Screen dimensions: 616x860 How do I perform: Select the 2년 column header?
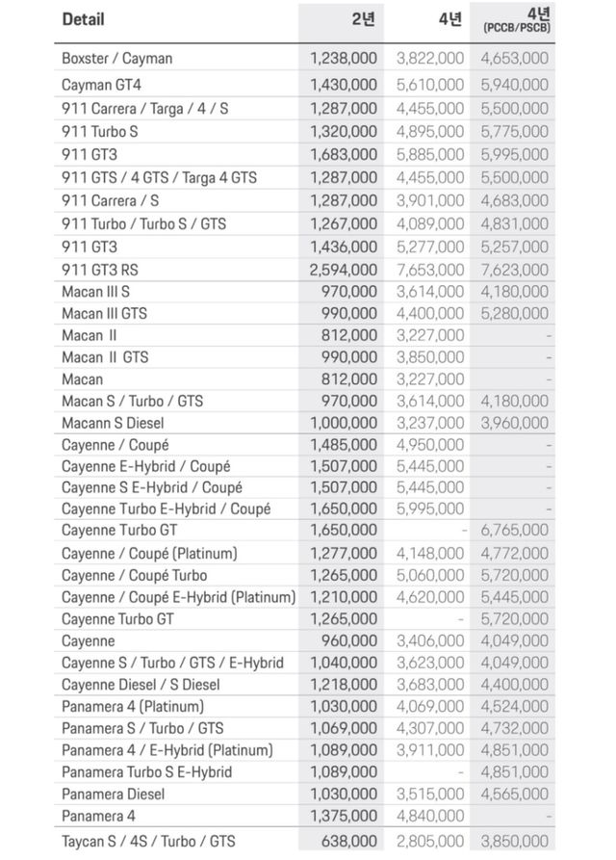(x=363, y=19)
